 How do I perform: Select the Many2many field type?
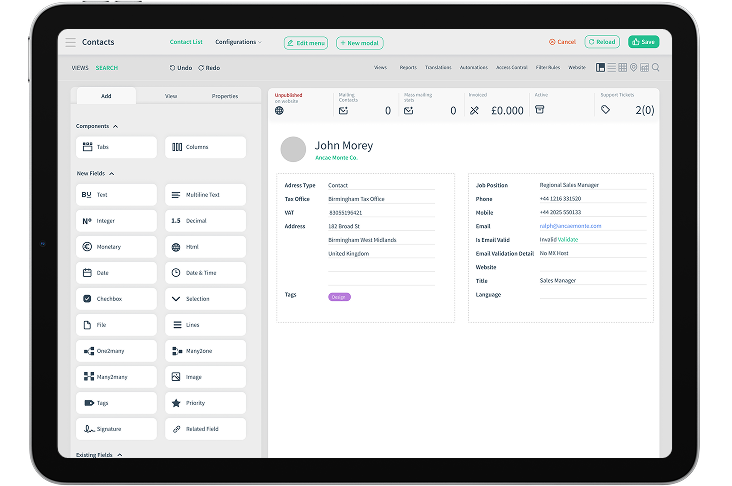point(117,376)
